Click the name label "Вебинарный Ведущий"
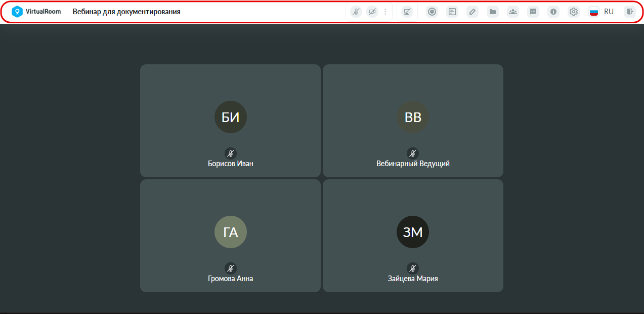The width and height of the screenshot is (644, 314). [x=413, y=164]
